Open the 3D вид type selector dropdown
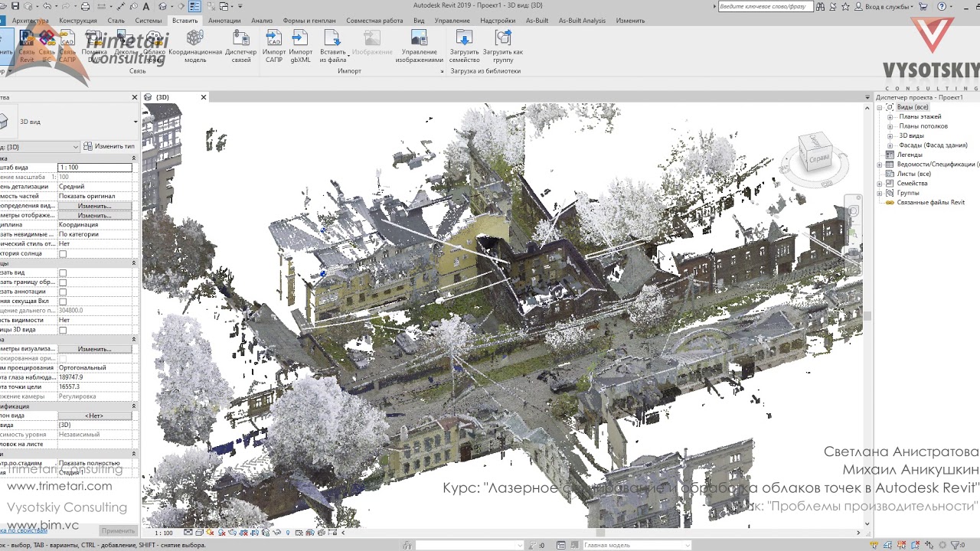 click(x=136, y=122)
